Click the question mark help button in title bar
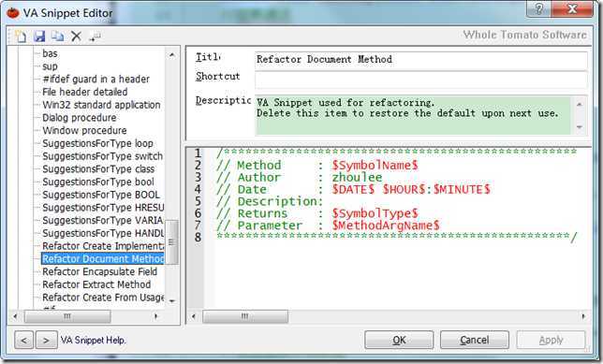Viewport: 603px width, 364px height. pos(538,8)
